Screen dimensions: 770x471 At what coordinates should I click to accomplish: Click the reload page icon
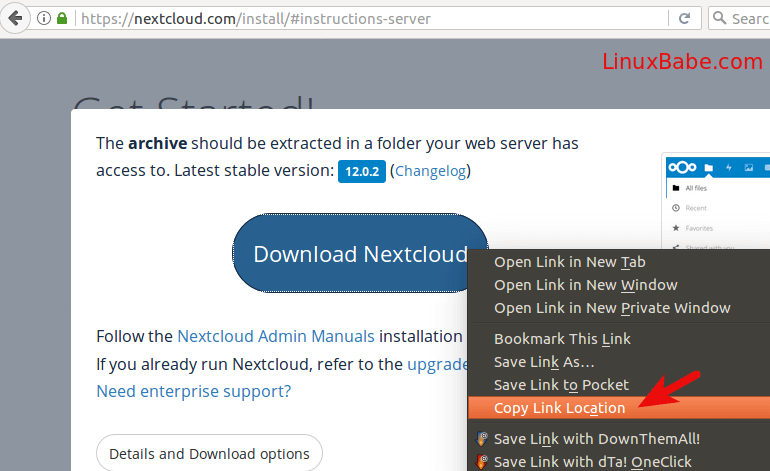tap(685, 18)
